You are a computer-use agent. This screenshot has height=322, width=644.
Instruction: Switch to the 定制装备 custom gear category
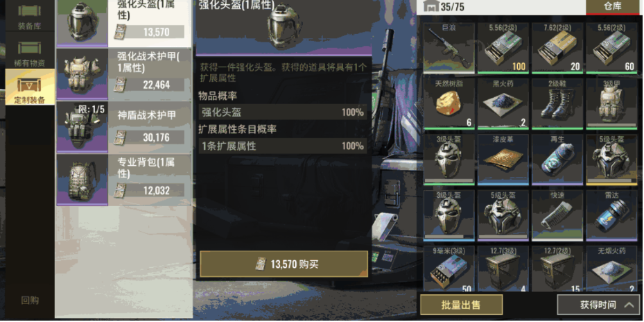(x=30, y=87)
